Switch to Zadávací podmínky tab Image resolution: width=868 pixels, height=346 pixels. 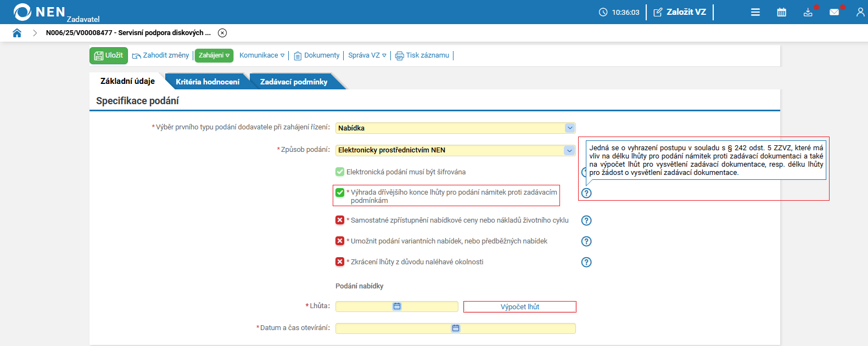point(294,82)
